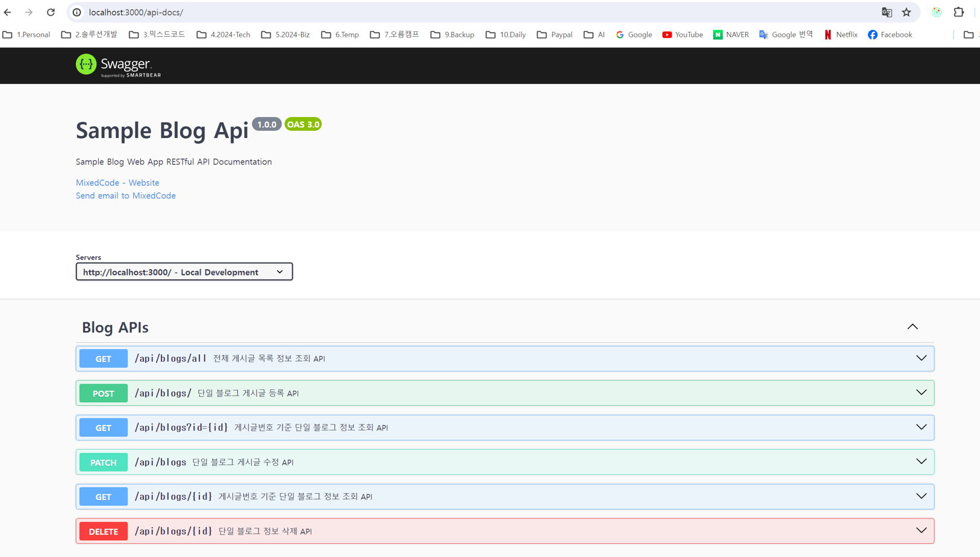The image size is (980, 557).
Task: Click the PATCH method badge
Action: click(104, 462)
